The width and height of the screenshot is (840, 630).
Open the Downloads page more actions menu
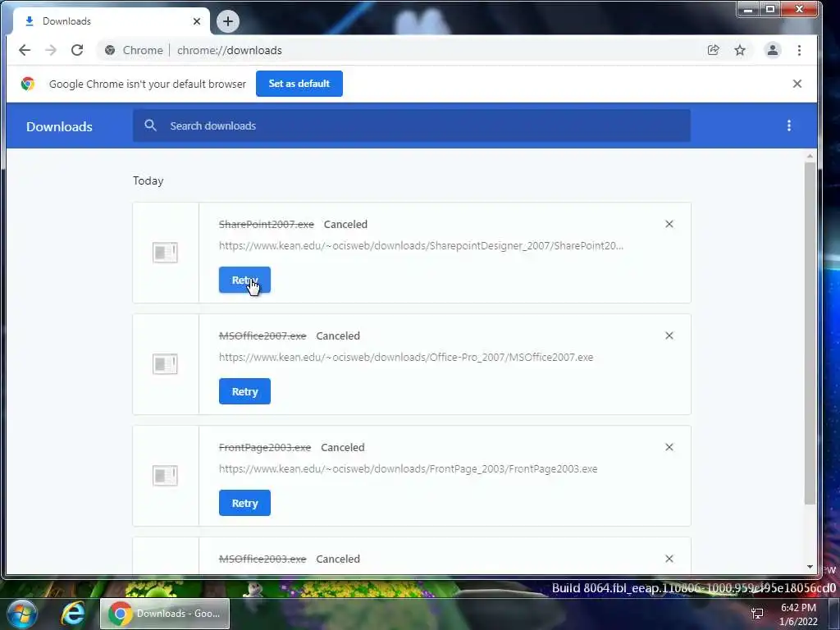coord(788,126)
